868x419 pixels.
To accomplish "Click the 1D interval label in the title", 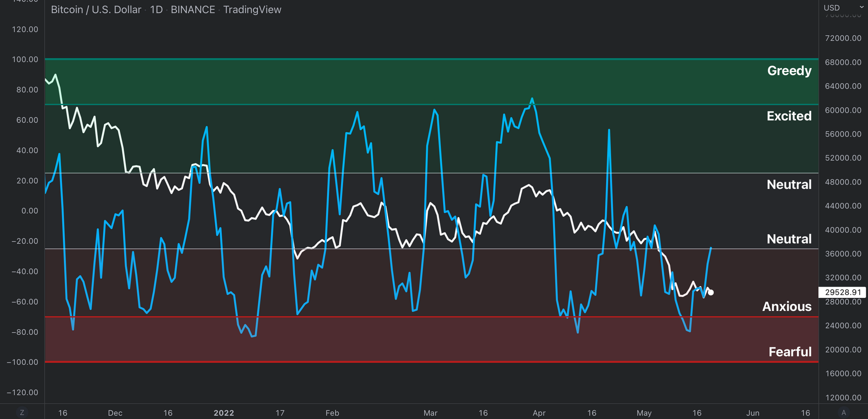I will (156, 10).
